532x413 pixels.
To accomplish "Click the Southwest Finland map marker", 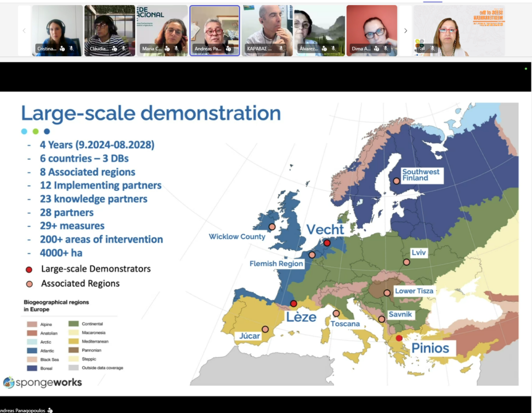I will [x=396, y=181].
